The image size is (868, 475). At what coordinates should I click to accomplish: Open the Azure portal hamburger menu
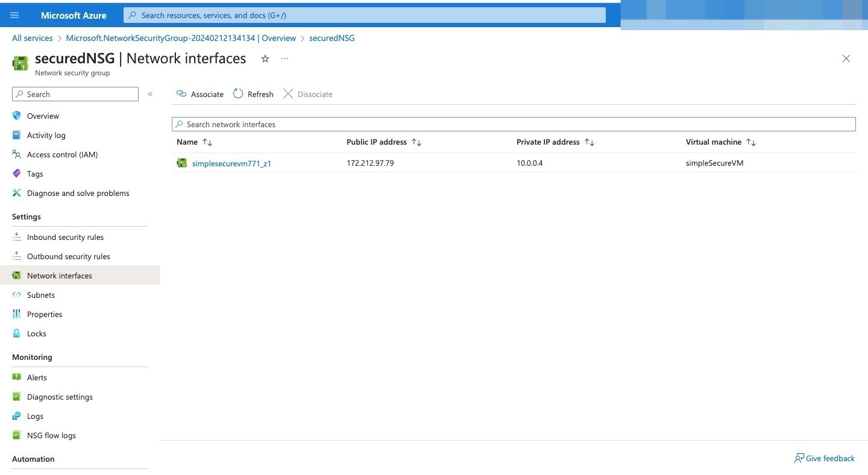point(14,15)
